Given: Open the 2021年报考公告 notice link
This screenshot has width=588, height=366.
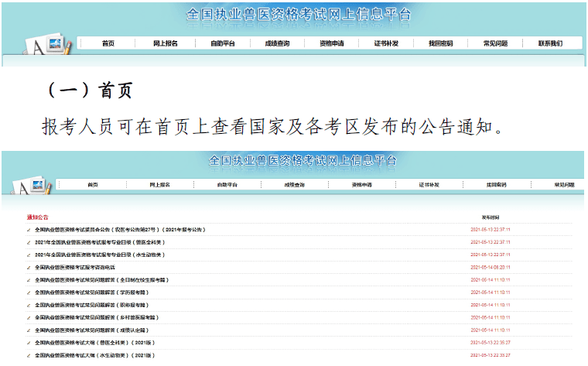Looking at the screenshot, I should (120, 230).
